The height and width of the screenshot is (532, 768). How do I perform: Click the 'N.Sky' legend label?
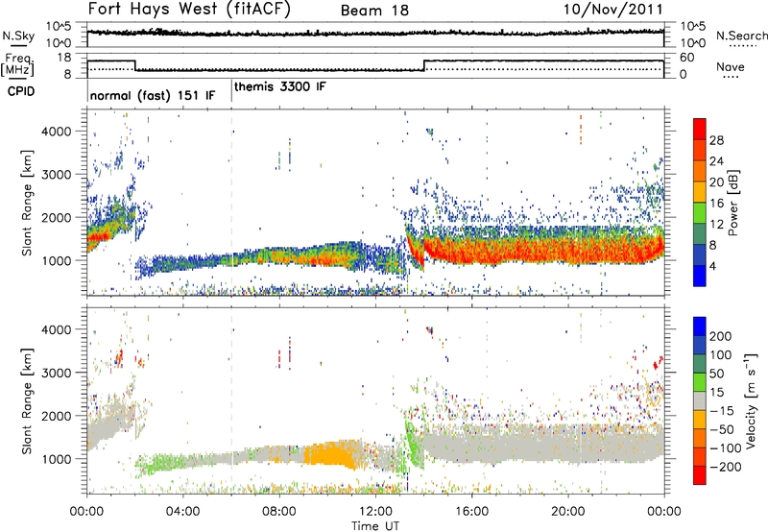tap(18, 36)
